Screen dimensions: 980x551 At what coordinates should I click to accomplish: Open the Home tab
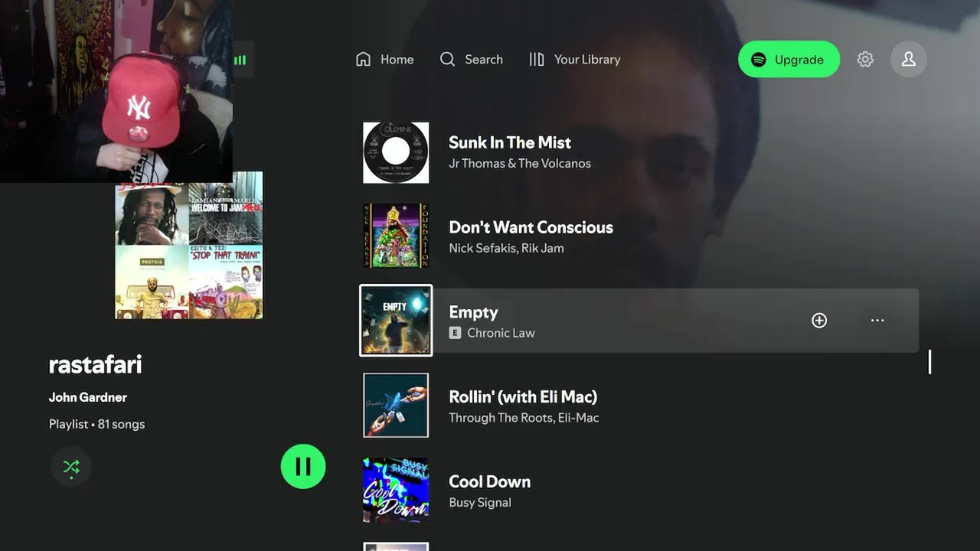385,60
